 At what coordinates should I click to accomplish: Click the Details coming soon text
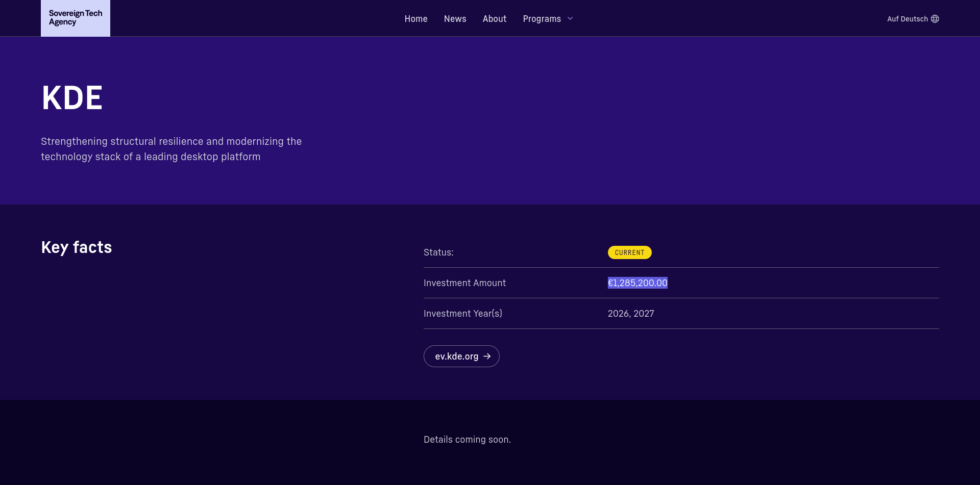pyautogui.click(x=467, y=440)
